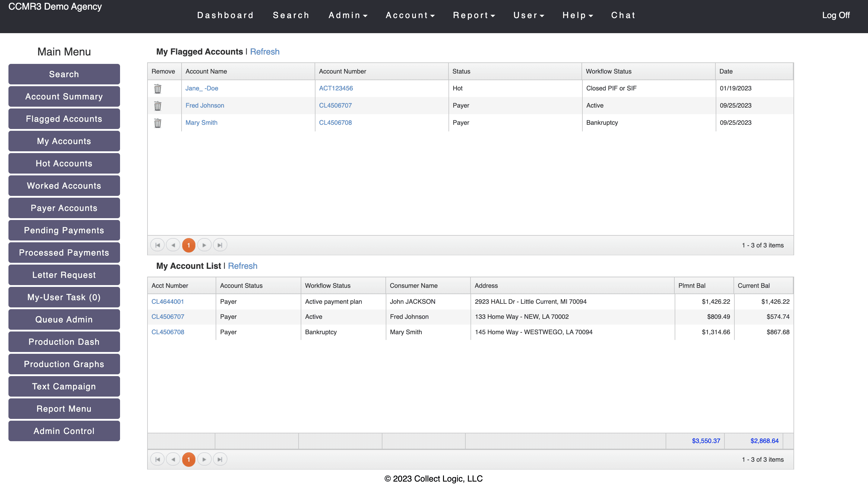
Task: Open Hot Accounts from Main Menu
Action: click(64, 163)
